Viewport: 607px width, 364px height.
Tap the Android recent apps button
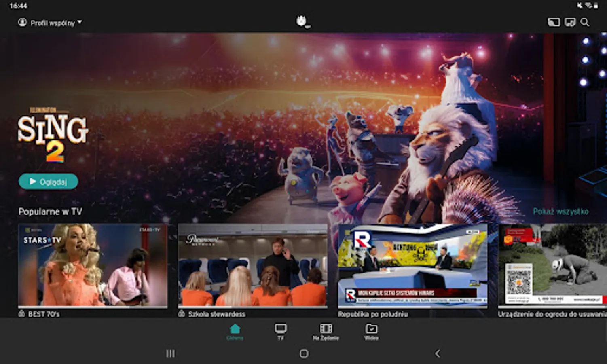(170, 353)
